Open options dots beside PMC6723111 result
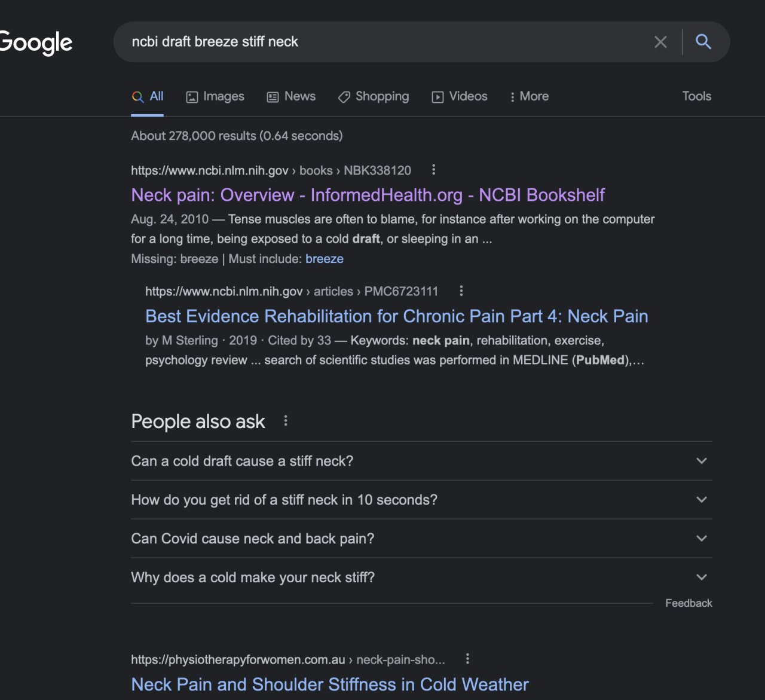765x700 pixels. (x=461, y=291)
